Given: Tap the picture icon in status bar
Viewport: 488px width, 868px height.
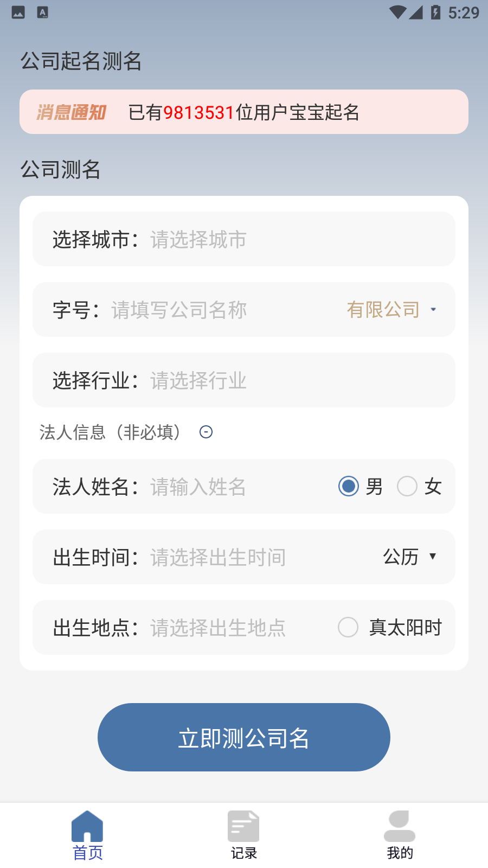Looking at the screenshot, I should (x=18, y=12).
